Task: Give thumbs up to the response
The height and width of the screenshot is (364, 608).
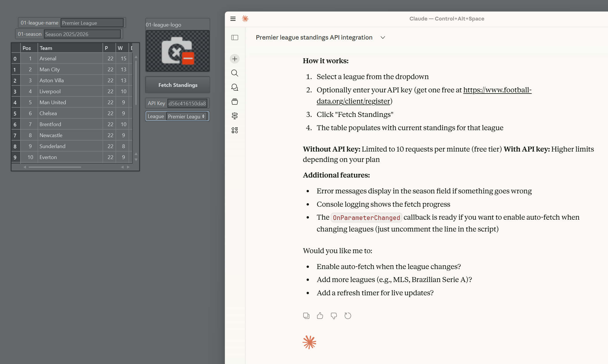Action: point(320,316)
